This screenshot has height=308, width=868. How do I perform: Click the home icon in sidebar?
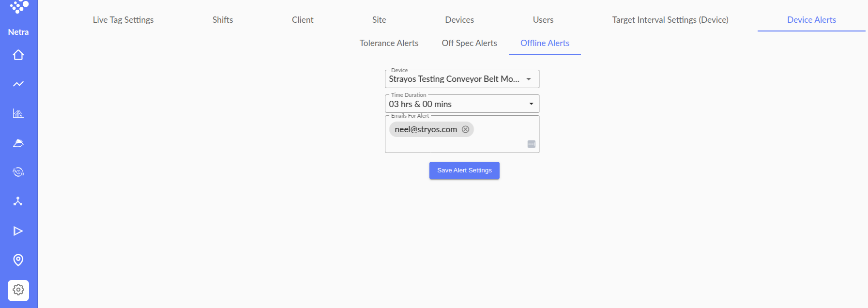[x=18, y=55]
